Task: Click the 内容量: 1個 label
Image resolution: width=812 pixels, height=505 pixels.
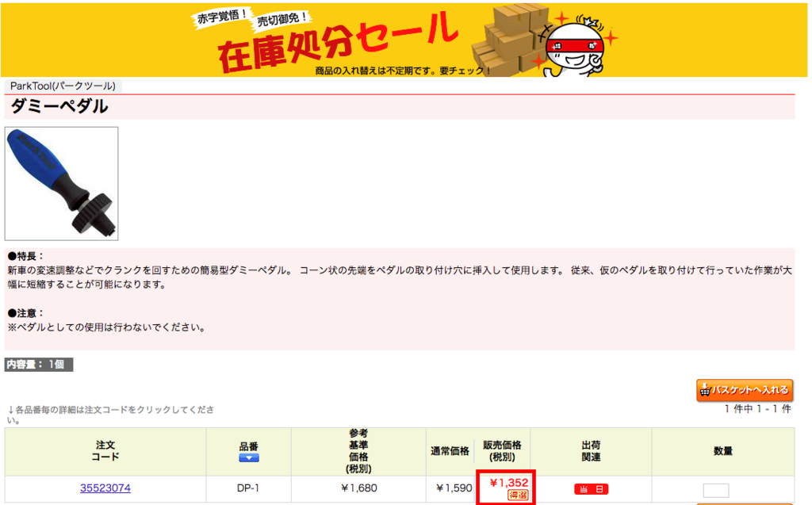Action: 39,365
